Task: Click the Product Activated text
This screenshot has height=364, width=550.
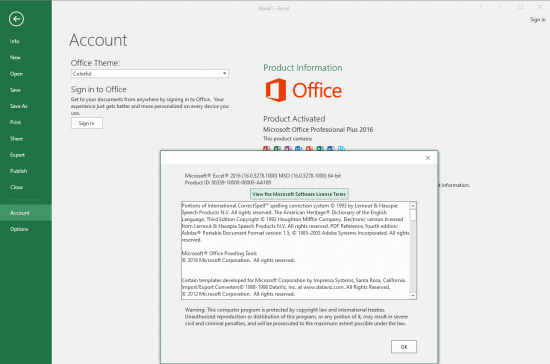Action: pyautogui.click(x=294, y=119)
